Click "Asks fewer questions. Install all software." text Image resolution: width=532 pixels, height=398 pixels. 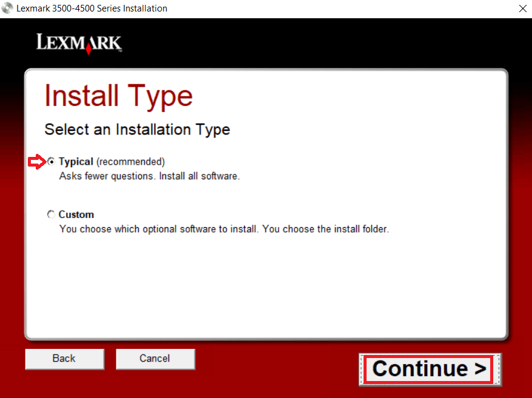coord(149,176)
